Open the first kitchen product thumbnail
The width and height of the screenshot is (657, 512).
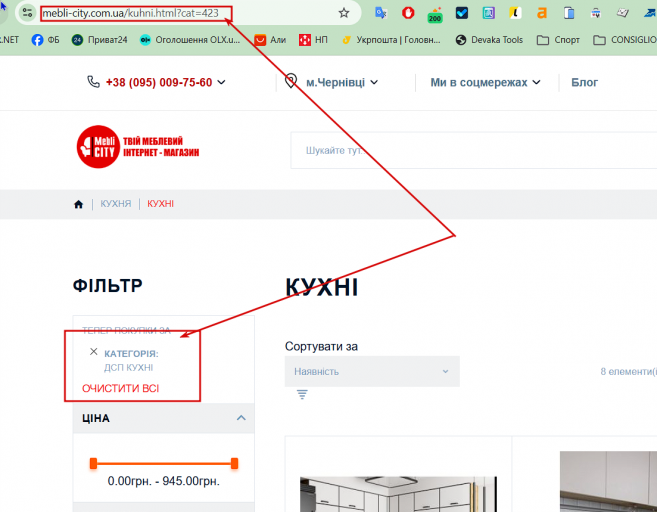398,494
